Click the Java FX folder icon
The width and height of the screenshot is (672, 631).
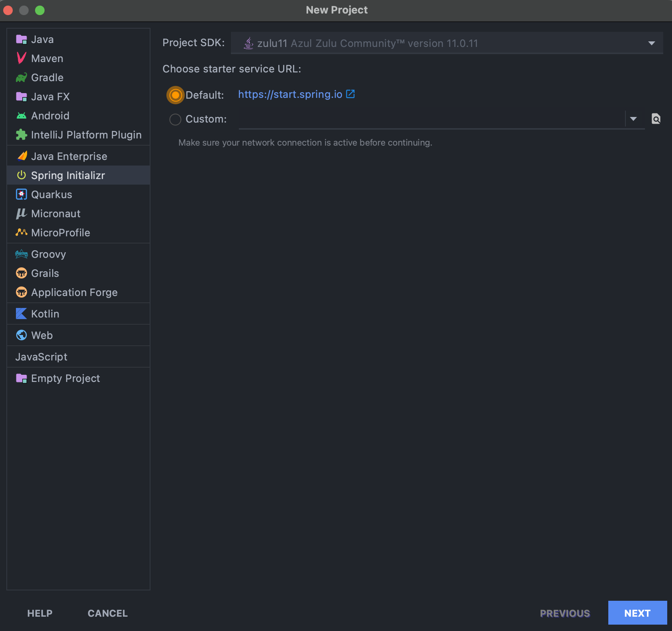(21, 97)
